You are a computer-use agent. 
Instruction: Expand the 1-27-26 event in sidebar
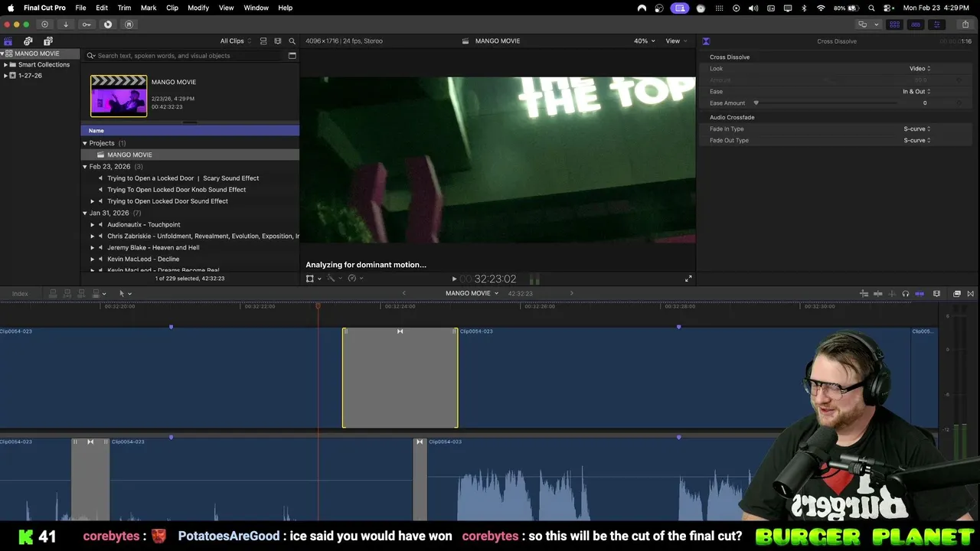[5, 76]
